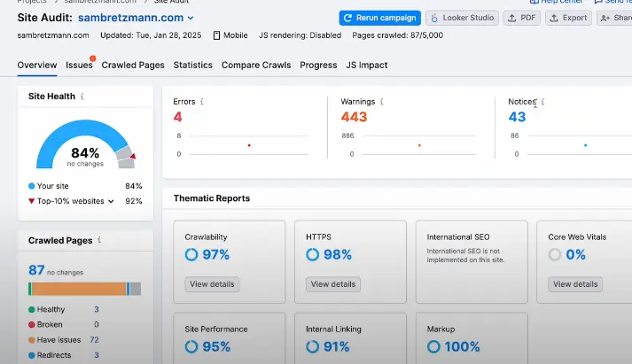The width and height of the screenshot is (632, 364).
Task: Click 'Pages crawled: 87/5,000' text
Action: pos(397,35)
